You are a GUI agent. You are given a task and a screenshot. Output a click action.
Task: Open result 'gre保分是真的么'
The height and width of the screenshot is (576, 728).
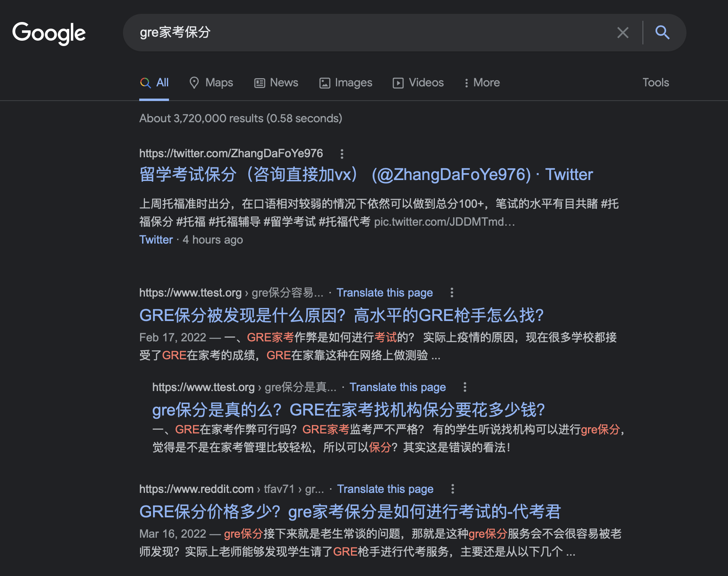pos(349,410)
